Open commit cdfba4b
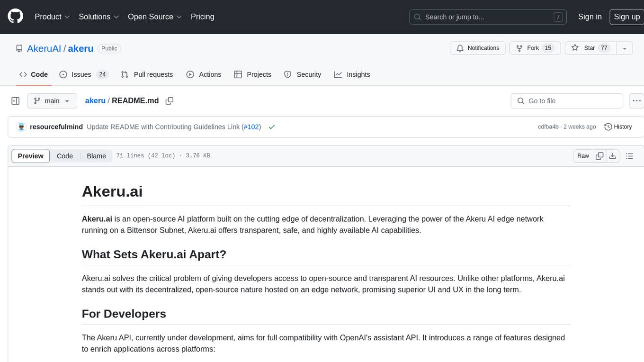This screenshot has height=362, width=644. coord(548,127)
